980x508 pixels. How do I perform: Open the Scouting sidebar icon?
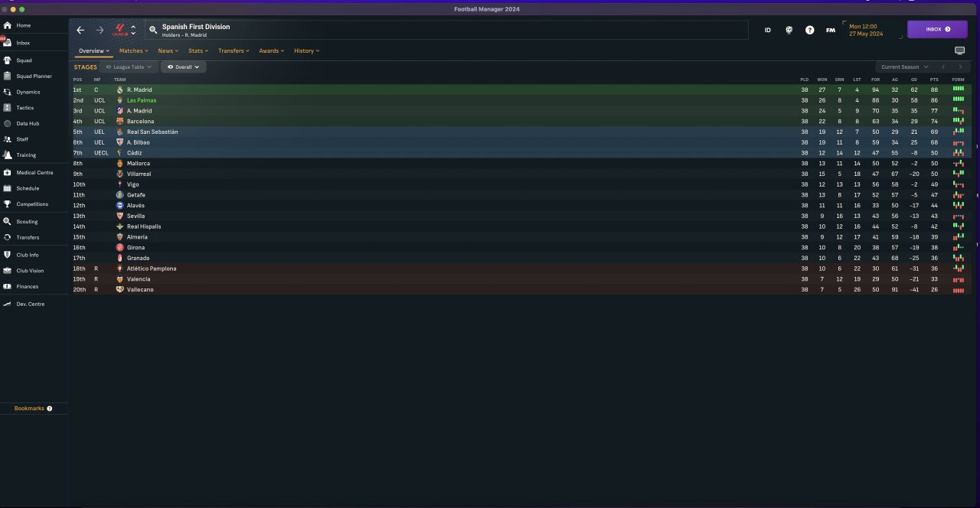pos(7,221)
